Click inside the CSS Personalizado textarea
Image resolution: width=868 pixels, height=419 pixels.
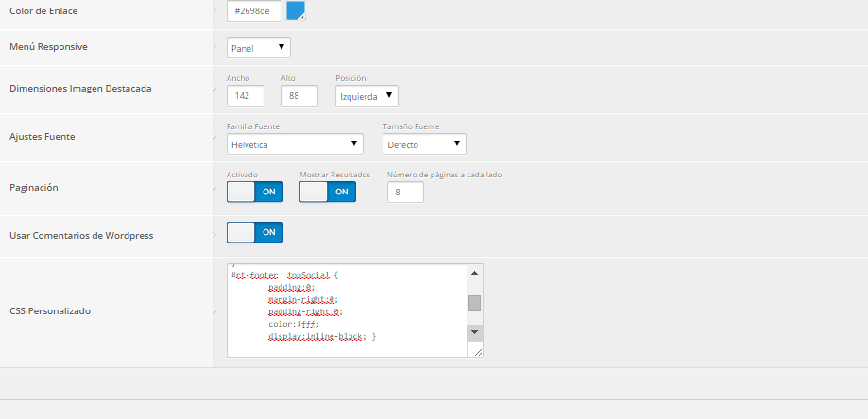pyautogui.click(x=347, y=310)
